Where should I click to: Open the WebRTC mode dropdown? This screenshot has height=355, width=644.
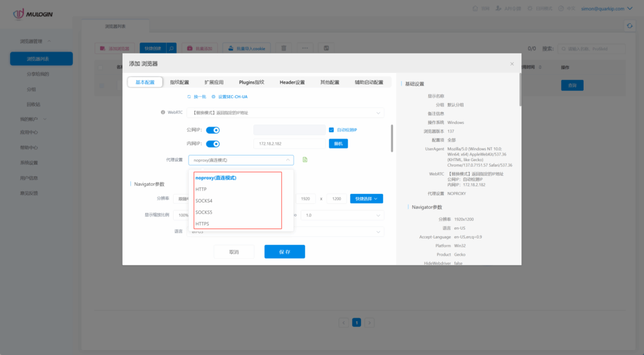point(286,113)
